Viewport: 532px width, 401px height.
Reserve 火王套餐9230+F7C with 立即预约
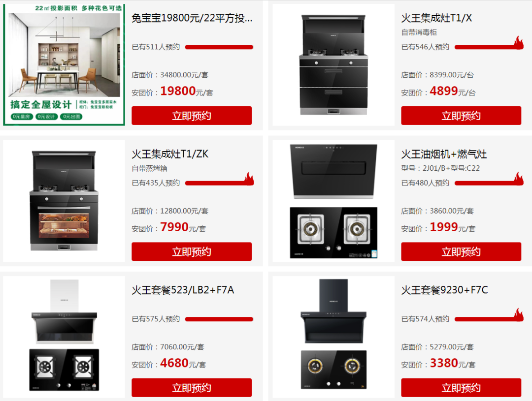(461, 387)
